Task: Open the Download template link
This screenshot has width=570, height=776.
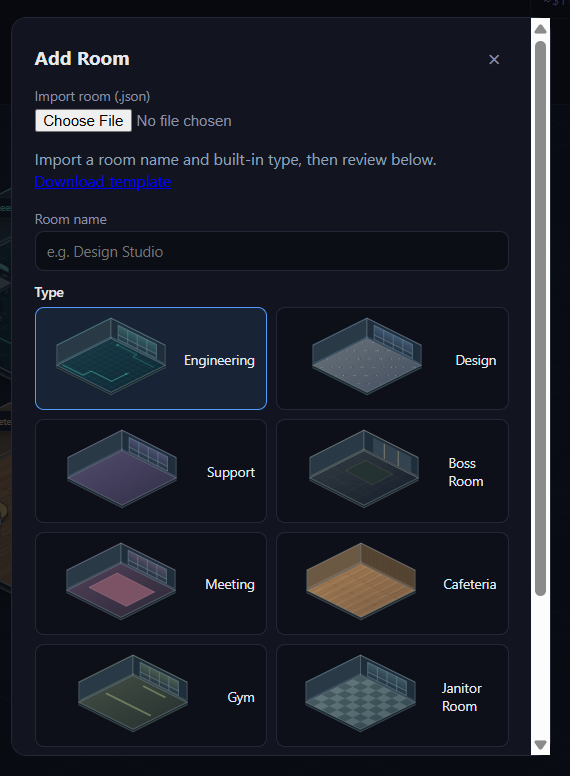Action: click(x=103, y=182)
